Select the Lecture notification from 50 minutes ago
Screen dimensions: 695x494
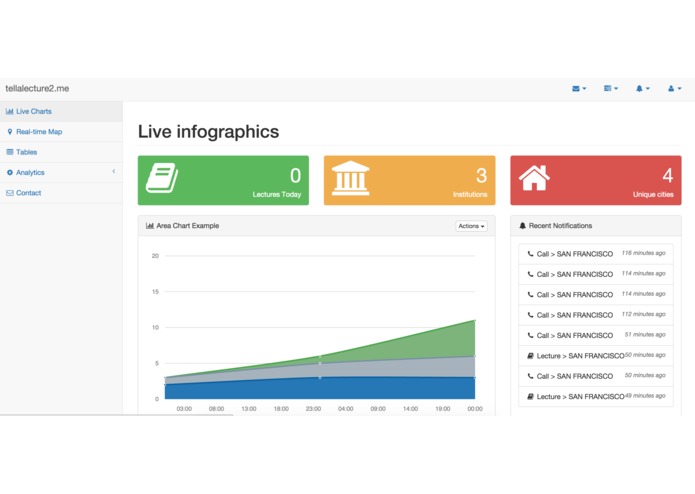[596, 356]
